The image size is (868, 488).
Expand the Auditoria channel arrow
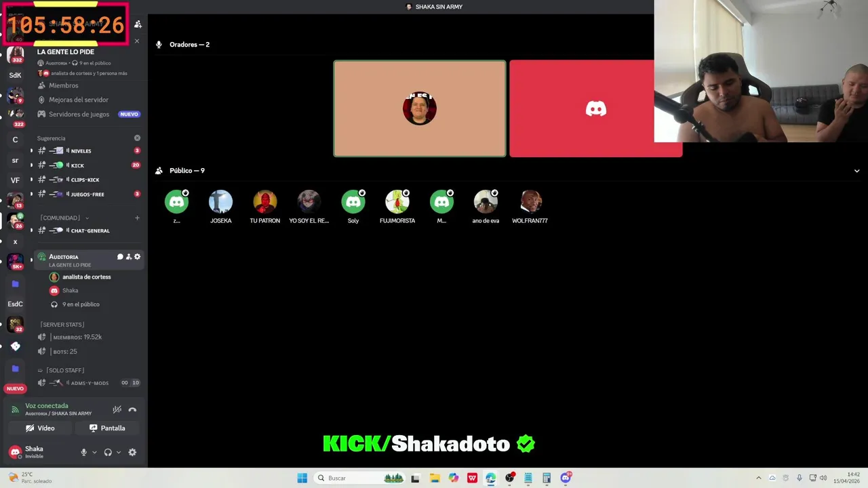[x=31, y=260]
